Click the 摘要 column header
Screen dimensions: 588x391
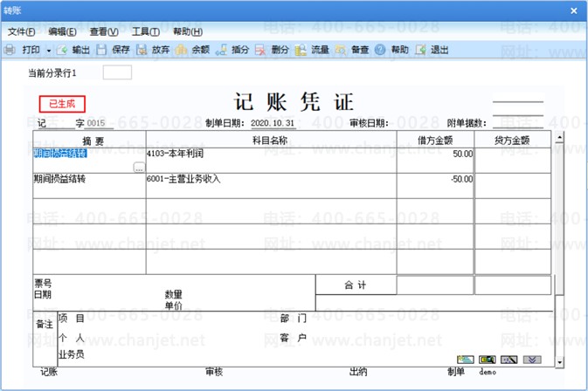(x=89, y=140)
